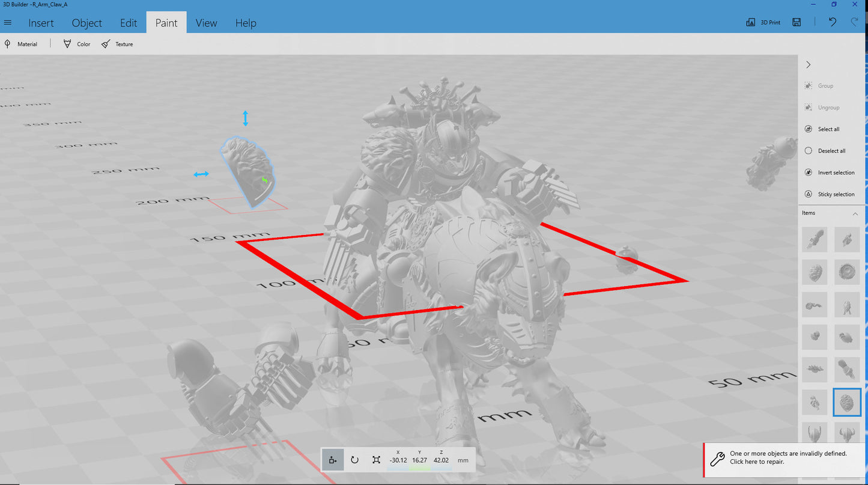Screen dimensions: 868x485
Task: Click Select all in side panel
Action: click(822, 129)
